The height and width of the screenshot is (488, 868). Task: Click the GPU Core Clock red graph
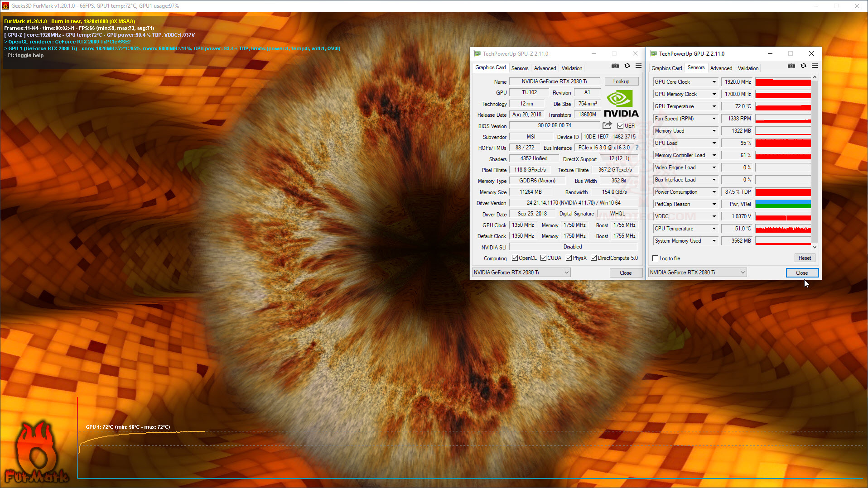pyautogui.click(x=783, y=82)
